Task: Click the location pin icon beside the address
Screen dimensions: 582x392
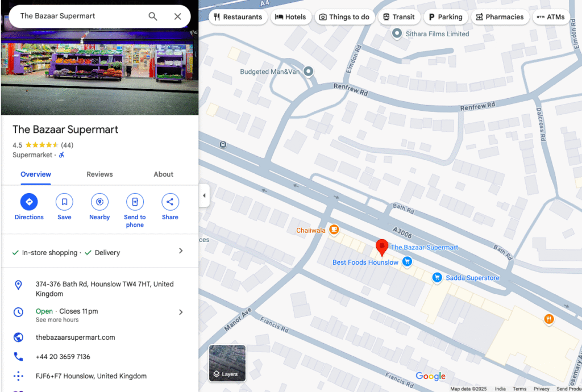Action: point(18,285)
